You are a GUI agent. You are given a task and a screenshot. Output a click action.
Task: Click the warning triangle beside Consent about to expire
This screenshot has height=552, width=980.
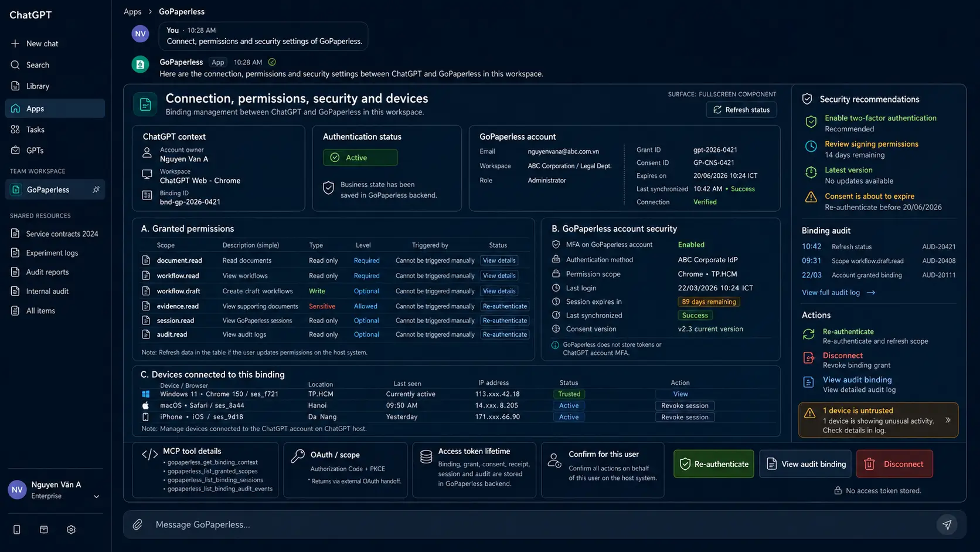coord(811,197)
